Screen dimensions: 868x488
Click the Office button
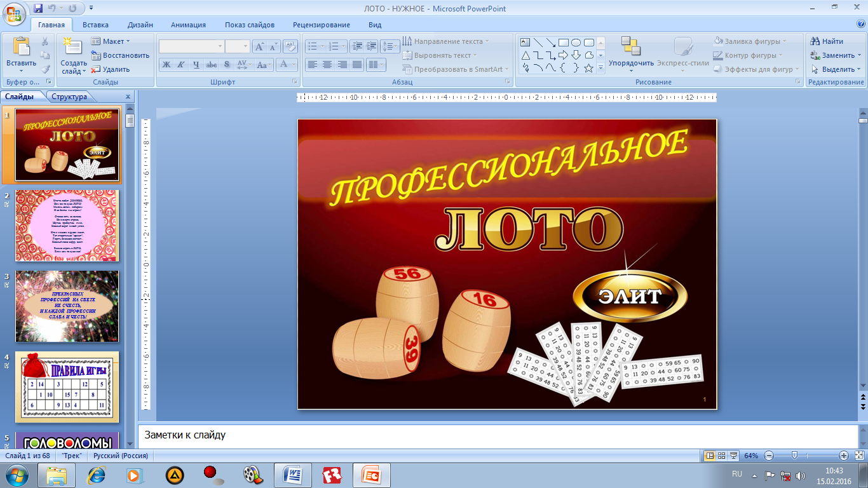click(x=15, y=13)
